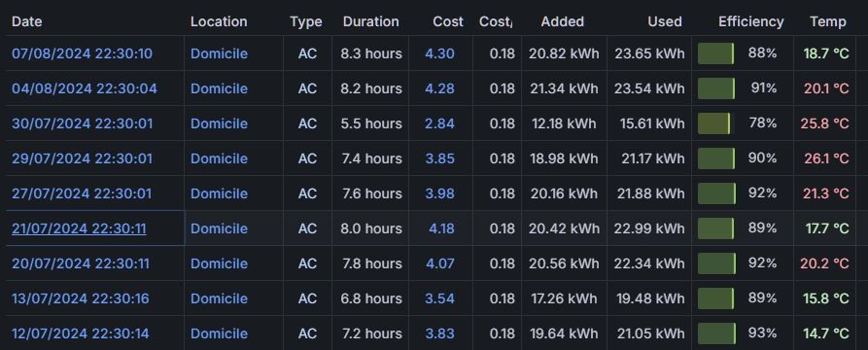Click the 4.18 cost value link
Viewport: 868px width, 350px height.
(x=441, y=228)
